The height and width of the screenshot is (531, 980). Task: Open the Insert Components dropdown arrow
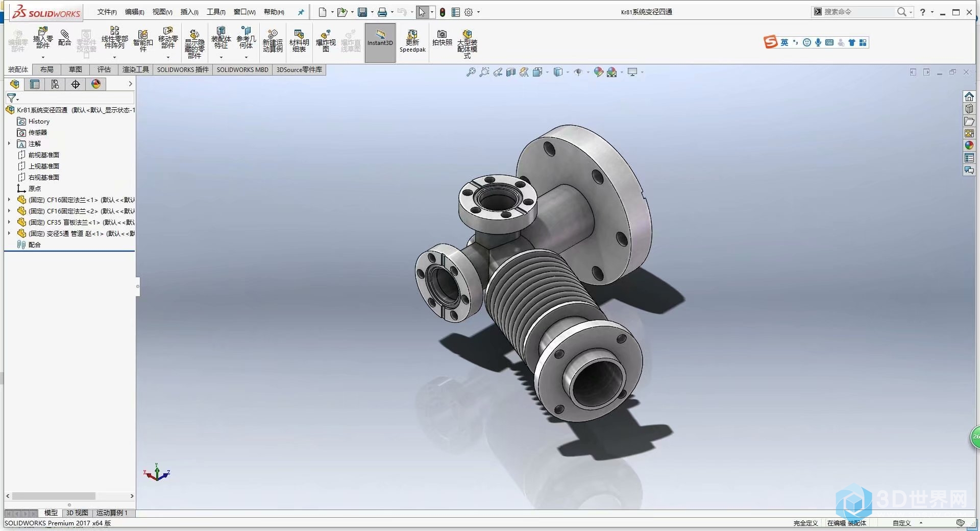coord(43,57)
